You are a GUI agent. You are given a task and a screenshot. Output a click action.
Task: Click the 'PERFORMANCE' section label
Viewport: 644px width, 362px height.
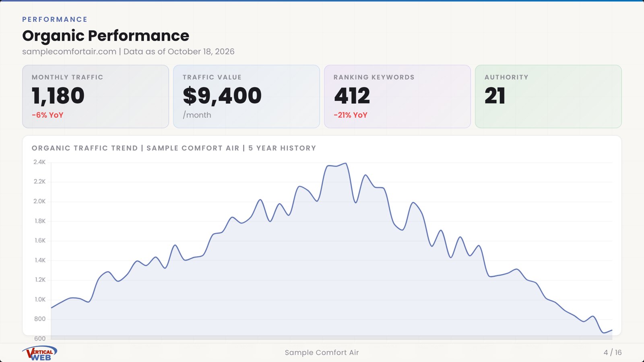click(x=55, y=19)
